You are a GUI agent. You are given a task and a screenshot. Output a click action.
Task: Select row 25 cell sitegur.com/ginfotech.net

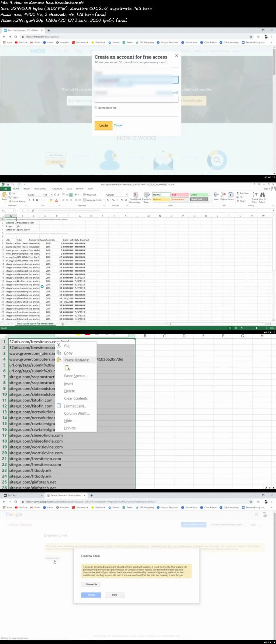point(71,482)
